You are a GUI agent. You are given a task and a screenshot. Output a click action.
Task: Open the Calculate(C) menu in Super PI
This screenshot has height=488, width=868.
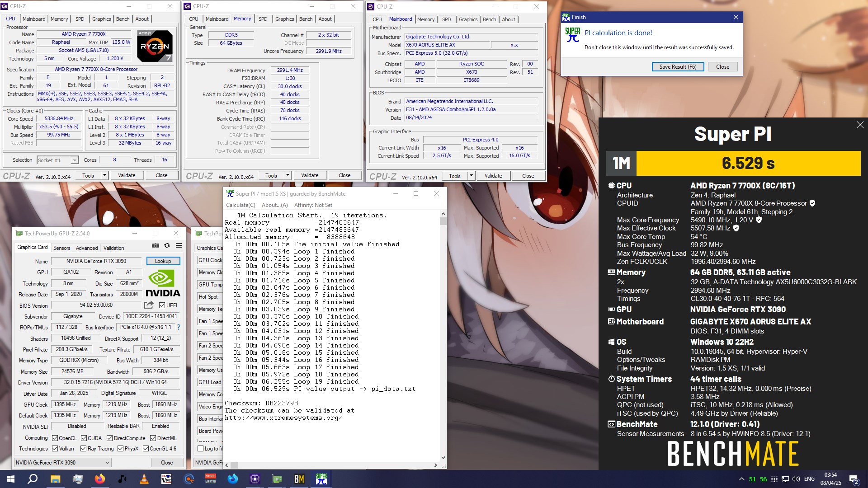(x=241, y=205)
